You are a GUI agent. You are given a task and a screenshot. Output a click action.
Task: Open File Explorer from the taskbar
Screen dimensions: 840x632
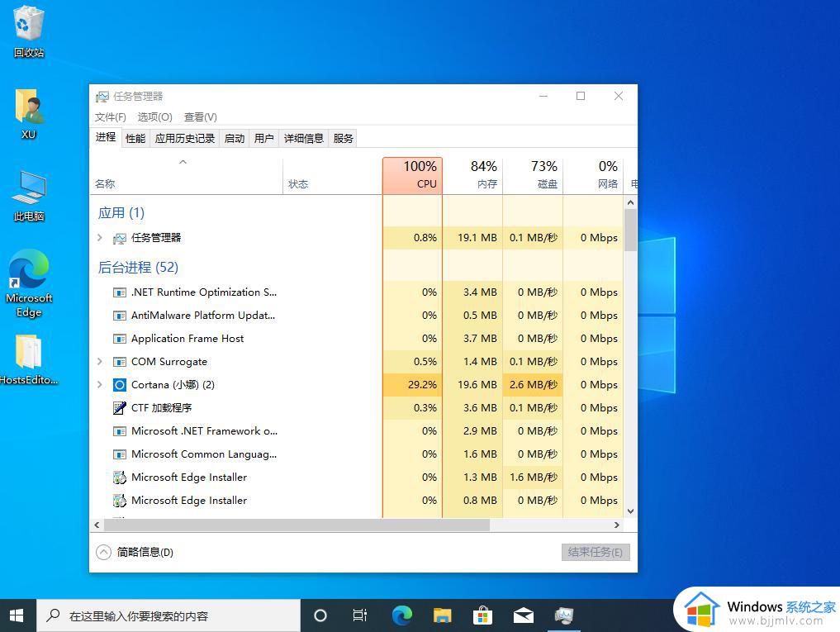(443, 615)
